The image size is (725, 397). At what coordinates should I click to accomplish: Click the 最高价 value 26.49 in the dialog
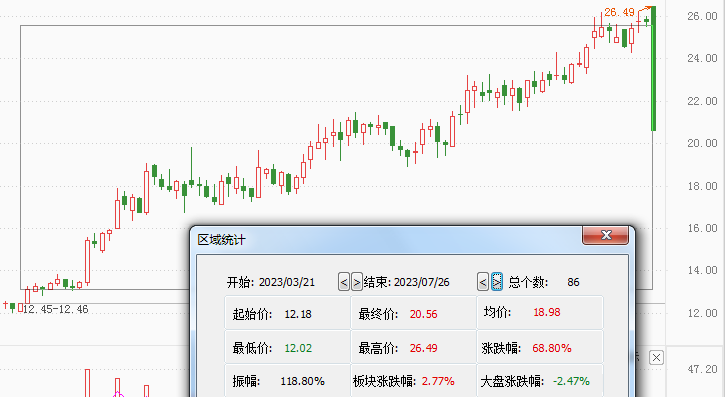tap(424, 348)
